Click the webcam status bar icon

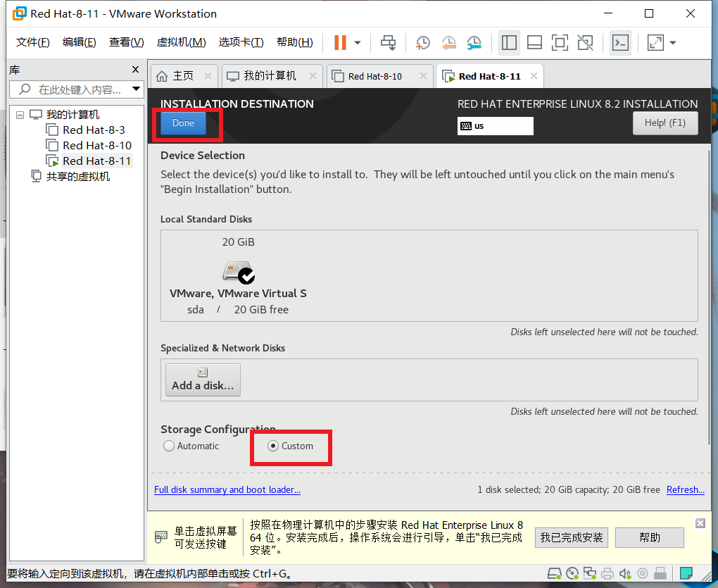coord(643,573)
